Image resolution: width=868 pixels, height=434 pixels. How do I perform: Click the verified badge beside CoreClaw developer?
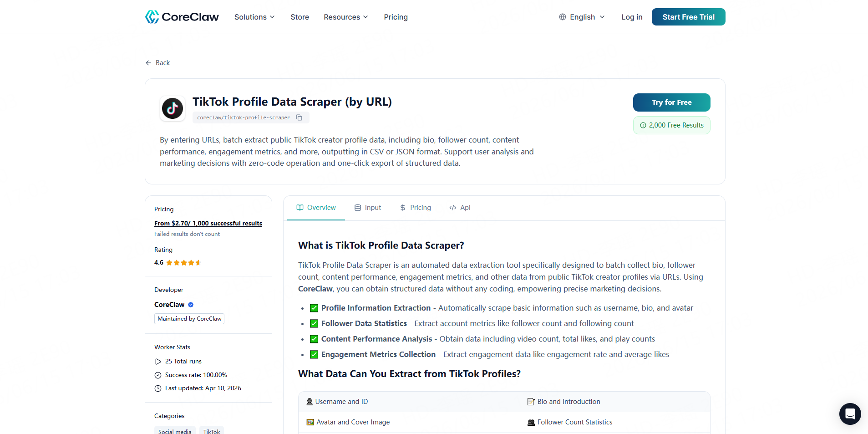(191, 305)
